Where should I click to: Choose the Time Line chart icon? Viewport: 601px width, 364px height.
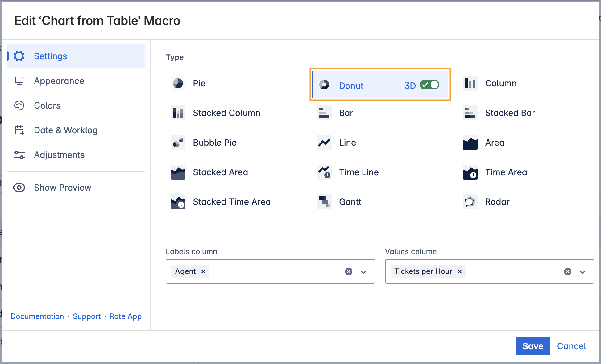click(x=324, y=172)
